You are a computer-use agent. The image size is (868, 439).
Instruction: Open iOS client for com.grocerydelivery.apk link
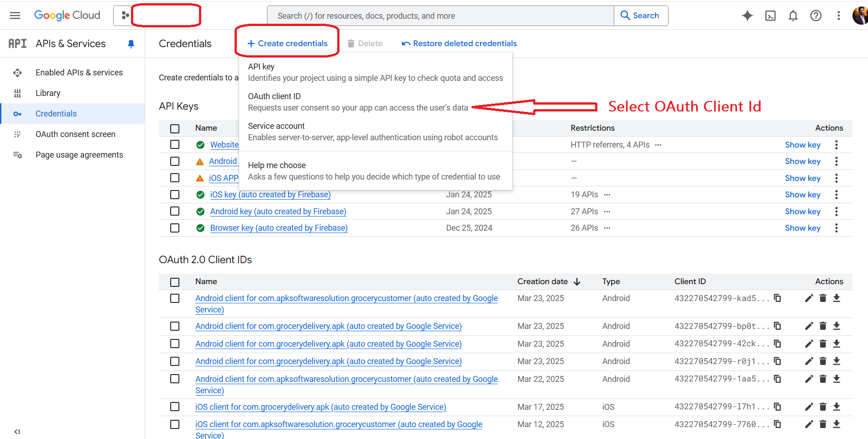[x=320, y=407]
